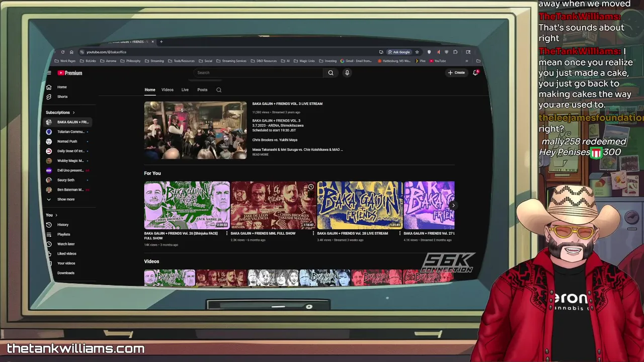Open the Aeroma bookmark folder
This screenshot has height=362, width=644.
tap(108, 61)
